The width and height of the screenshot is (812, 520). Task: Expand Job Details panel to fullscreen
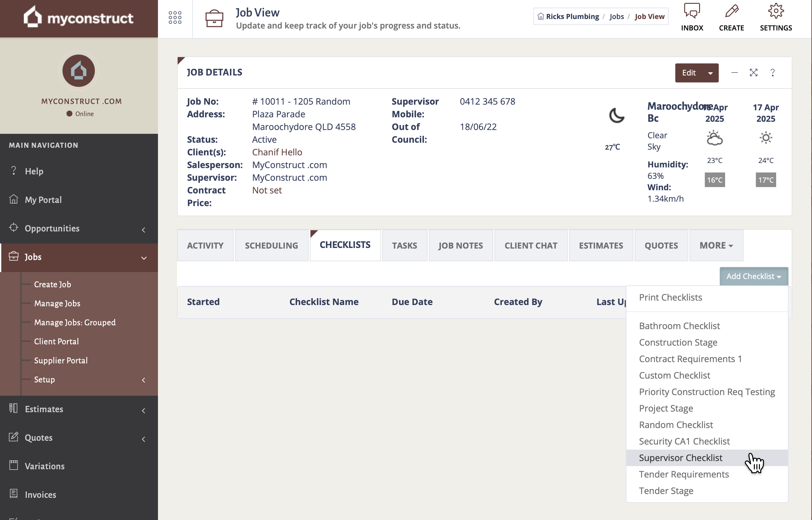[x=753, y=73]
